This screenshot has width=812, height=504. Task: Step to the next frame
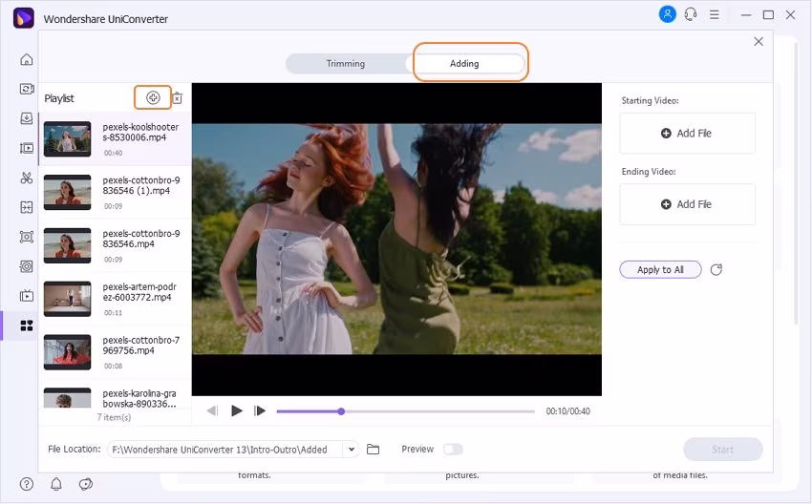(x=260, y=410)
